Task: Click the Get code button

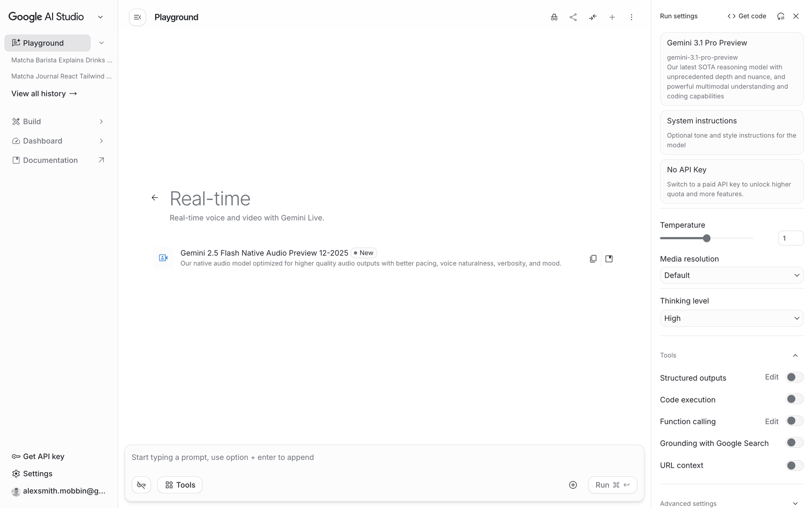Action: click(747, 16)
